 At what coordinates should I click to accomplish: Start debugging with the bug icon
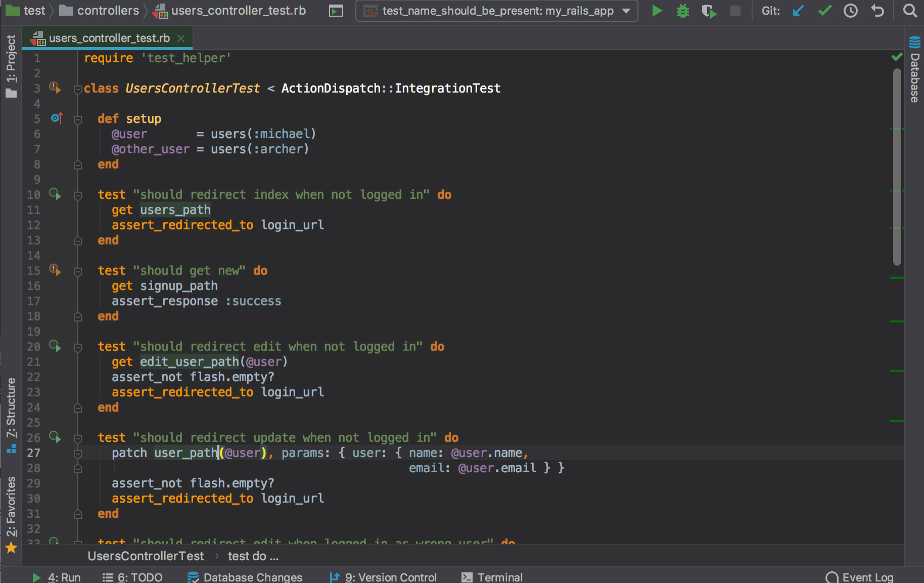[x=682, y=11]
